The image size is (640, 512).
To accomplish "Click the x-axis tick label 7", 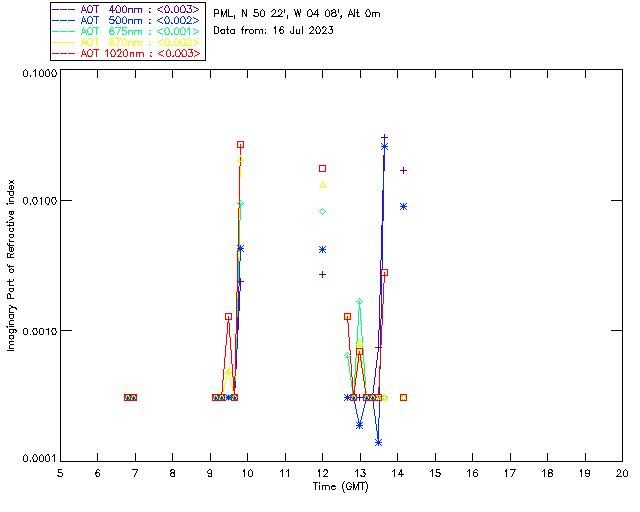I will click(x=135, y=473).
